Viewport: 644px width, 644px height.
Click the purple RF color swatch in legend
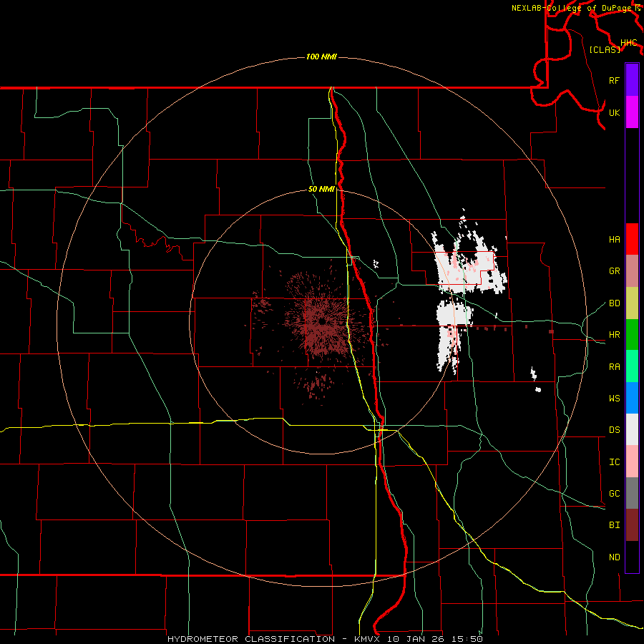coord(632,80)
